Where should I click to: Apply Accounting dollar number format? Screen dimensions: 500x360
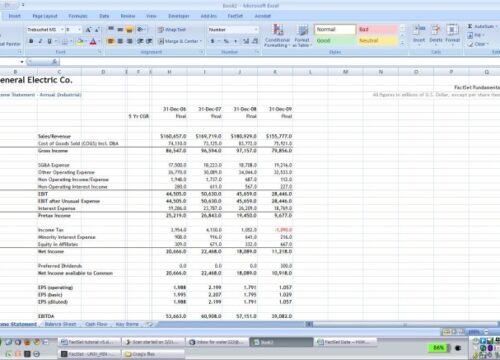click(x=212, y=41)
